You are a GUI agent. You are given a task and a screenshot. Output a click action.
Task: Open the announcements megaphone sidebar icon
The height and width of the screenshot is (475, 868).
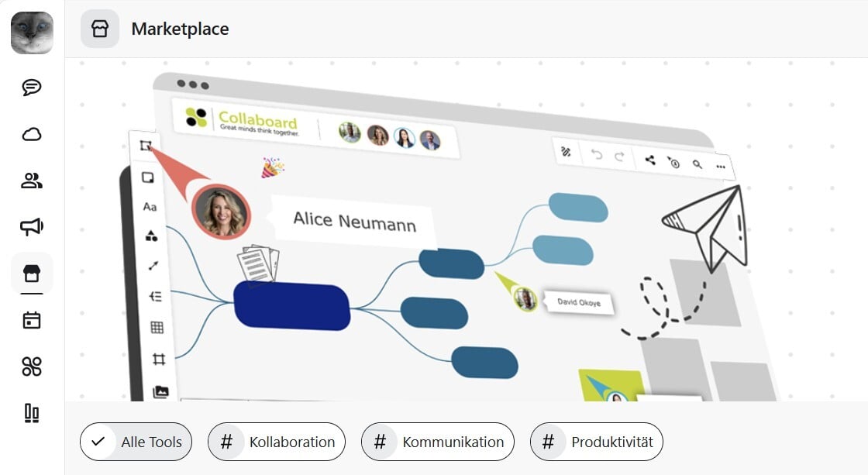[x=32, y=226]
